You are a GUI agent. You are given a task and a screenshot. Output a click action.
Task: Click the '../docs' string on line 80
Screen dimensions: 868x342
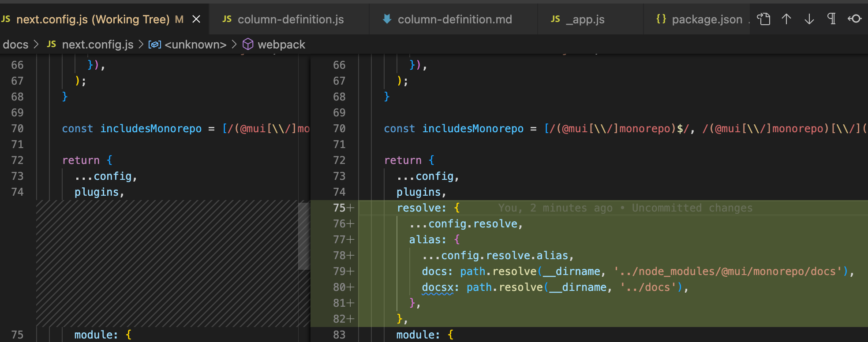pyautogui.click(x=648, y=287)
